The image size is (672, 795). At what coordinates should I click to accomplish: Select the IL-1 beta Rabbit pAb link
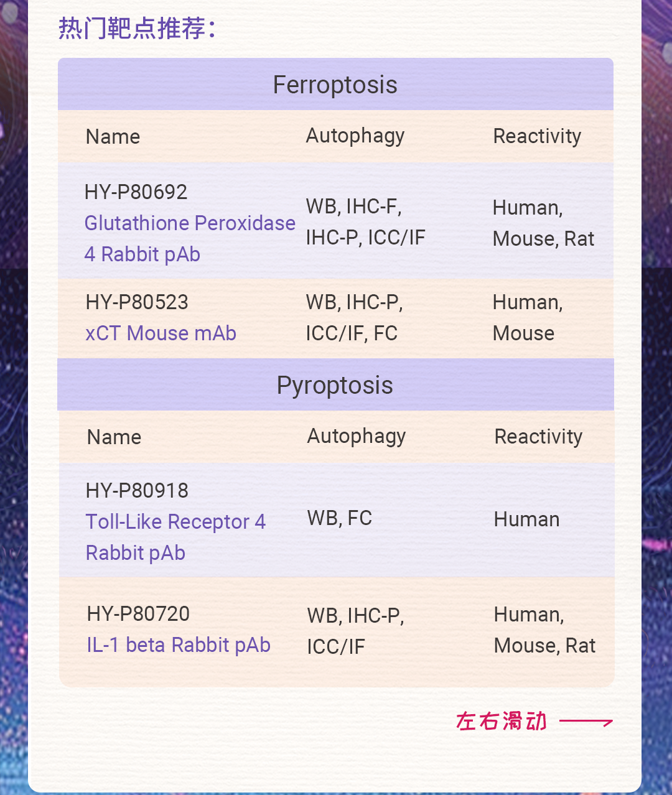coord(179,645)
